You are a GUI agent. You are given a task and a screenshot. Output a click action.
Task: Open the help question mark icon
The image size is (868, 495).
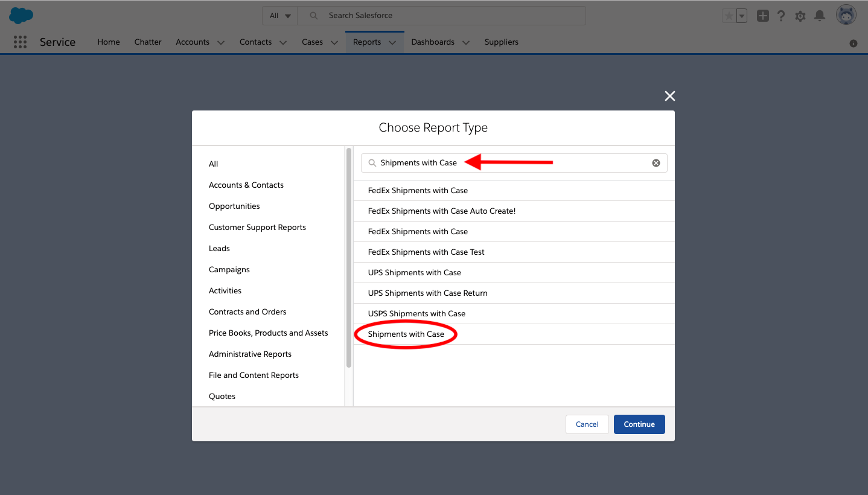tap(781, 16)
